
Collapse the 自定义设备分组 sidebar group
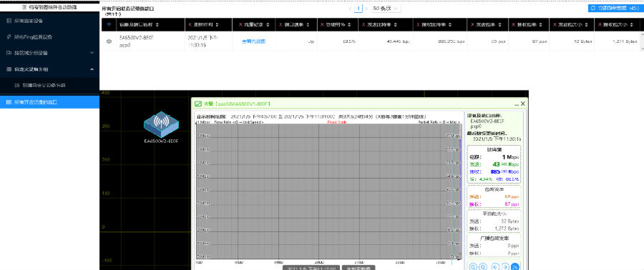(49, 69)
